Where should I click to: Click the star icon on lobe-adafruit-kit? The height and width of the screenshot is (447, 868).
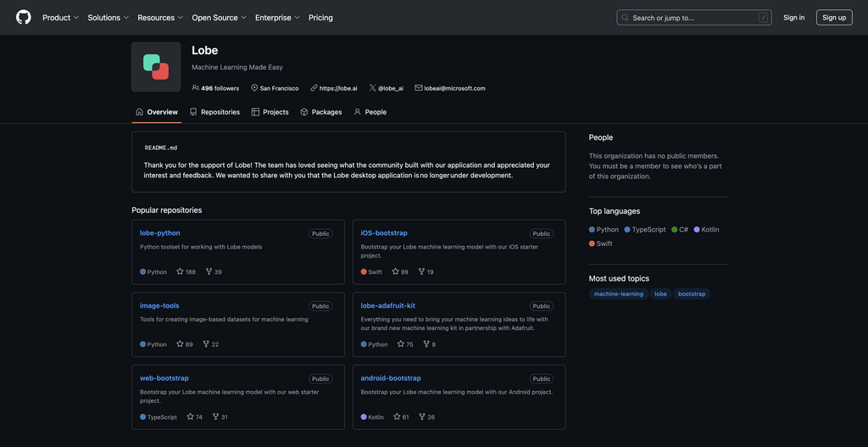pyautogui.click(x=401, y=344)
